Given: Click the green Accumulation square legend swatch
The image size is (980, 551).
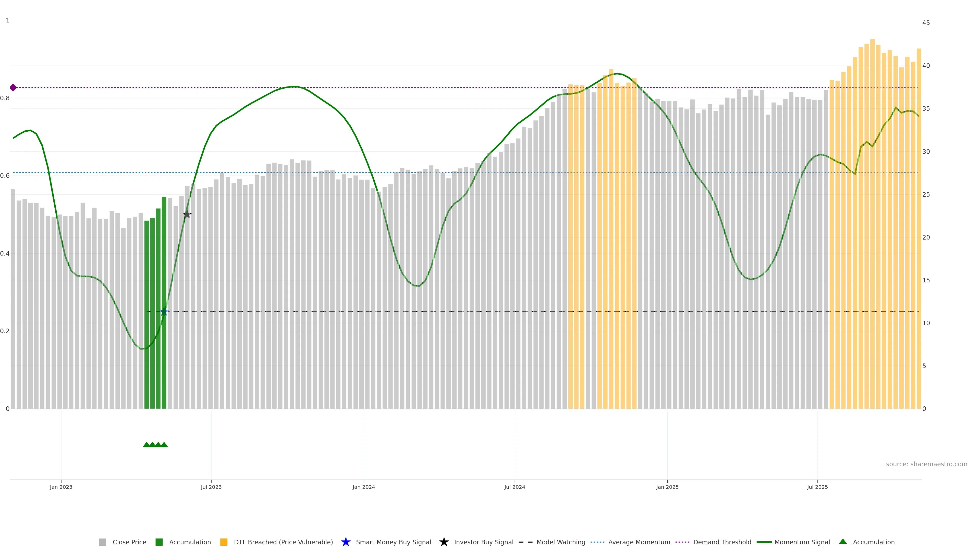Looking at the screenshot, I should 159,542.
